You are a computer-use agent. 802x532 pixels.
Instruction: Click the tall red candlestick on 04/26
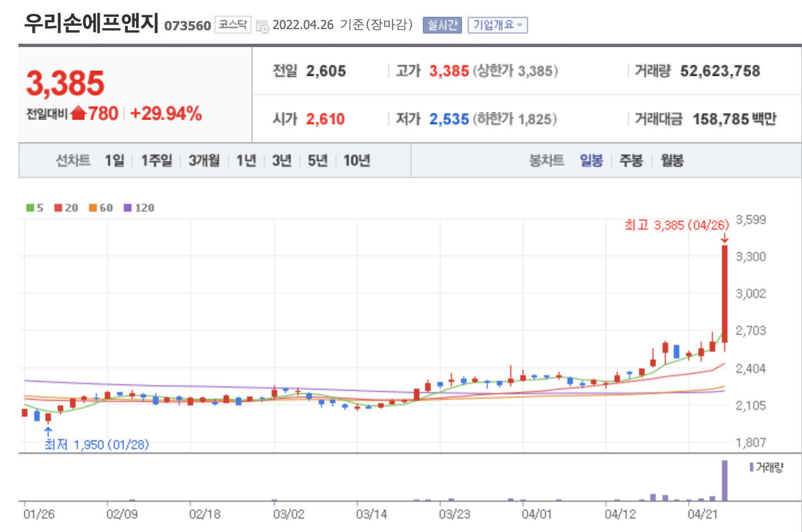tap(725, 294)
